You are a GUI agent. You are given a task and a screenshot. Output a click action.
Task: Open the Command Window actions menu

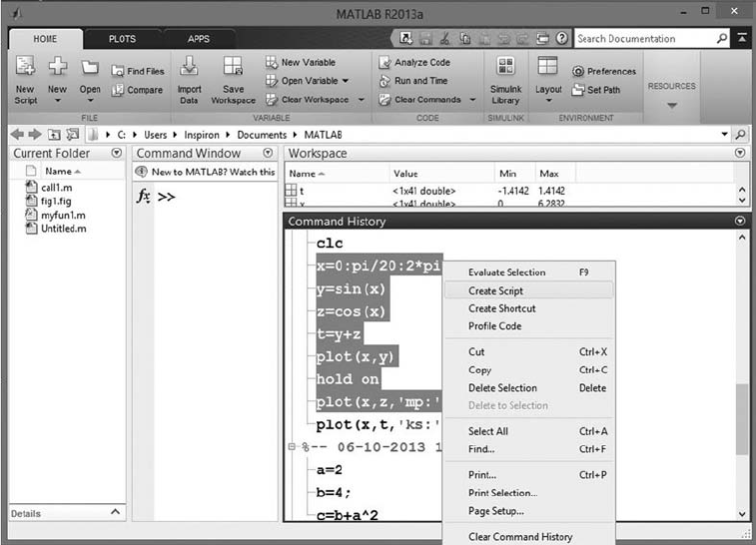(x=268, y=153)
